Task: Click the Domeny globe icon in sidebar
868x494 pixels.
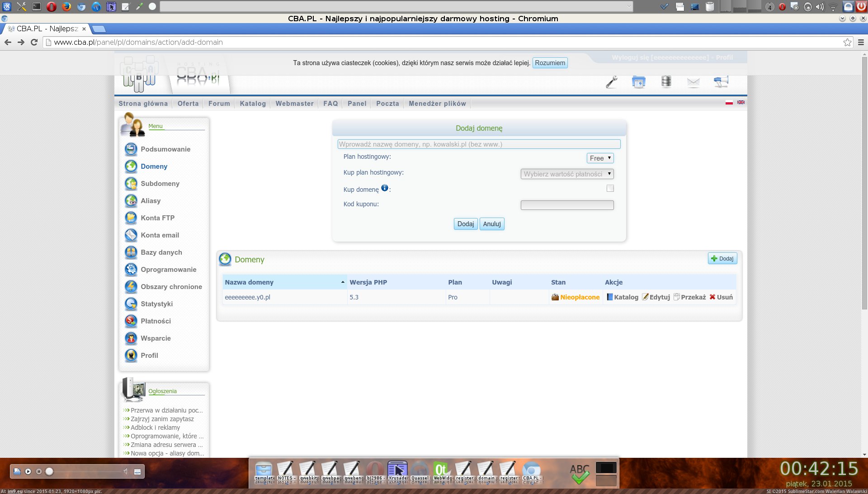Action: pyautogui.click(x=131, y=166)
